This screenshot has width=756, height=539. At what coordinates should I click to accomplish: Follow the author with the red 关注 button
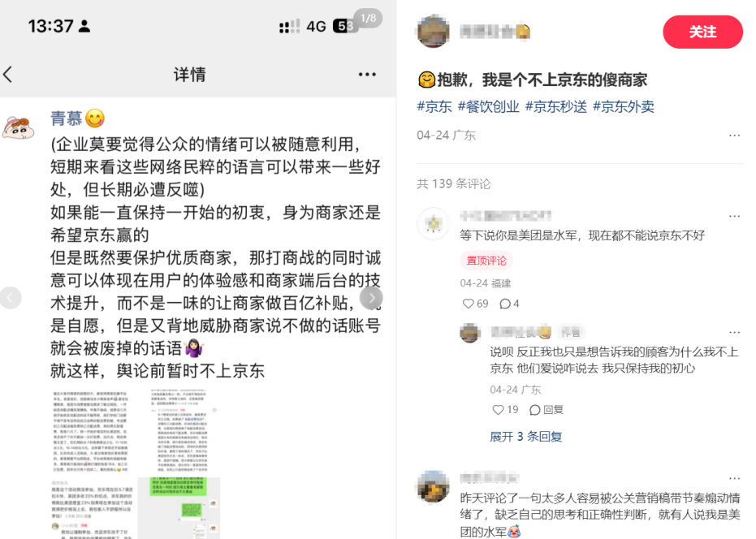702,32
